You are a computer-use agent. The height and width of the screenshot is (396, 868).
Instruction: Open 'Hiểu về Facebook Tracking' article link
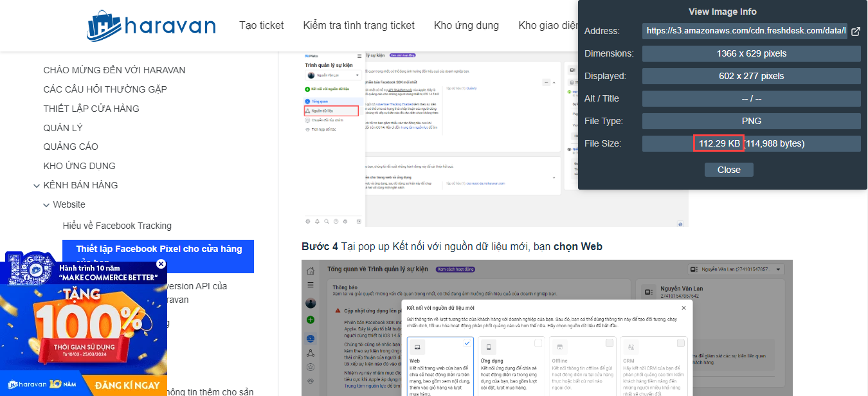(117, 226)
